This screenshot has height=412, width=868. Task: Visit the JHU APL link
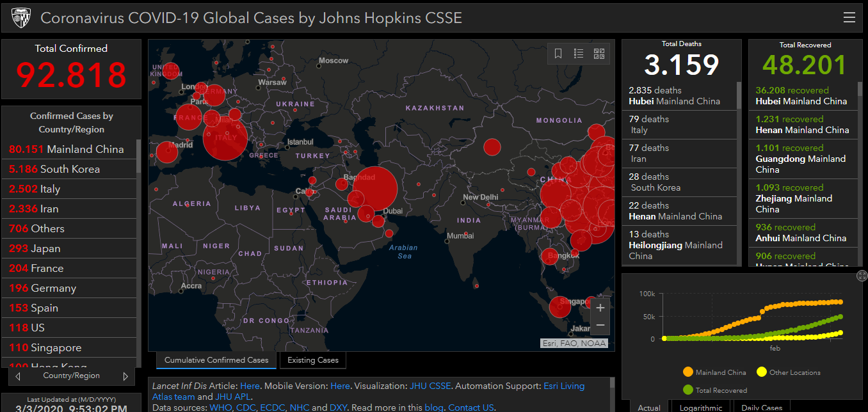point(233,397)
